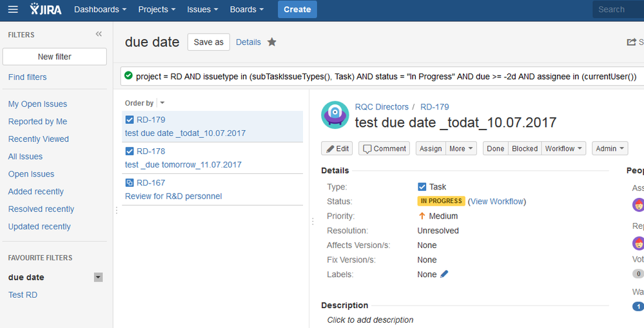The image size is (644, 328).
Task: Select issue RD-178 in the list
Action: [151, 151]
